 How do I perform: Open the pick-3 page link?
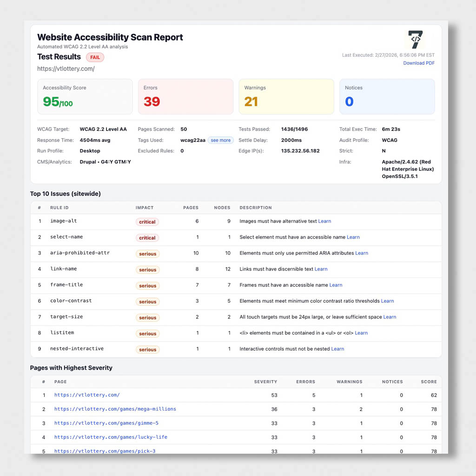coord(105,451)
